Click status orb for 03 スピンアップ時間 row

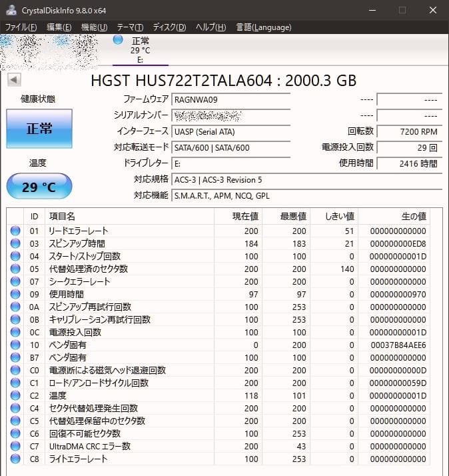(15, 243)
